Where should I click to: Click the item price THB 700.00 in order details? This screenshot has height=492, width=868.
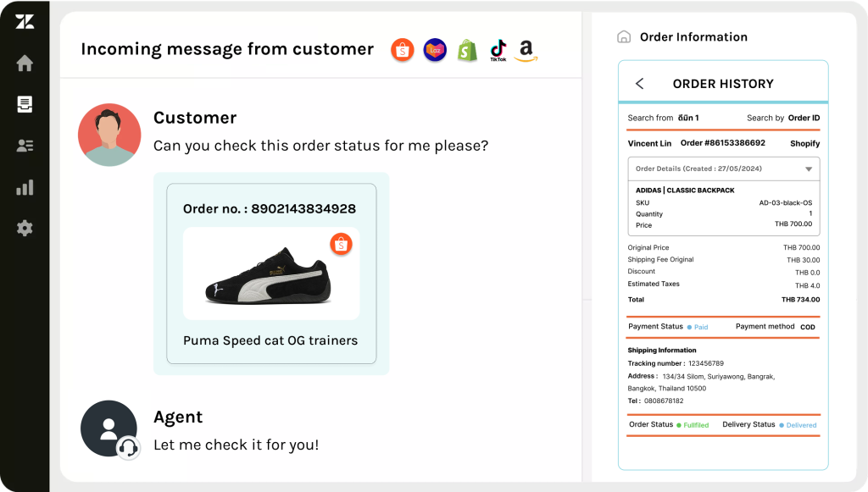(x=793, y=224)
